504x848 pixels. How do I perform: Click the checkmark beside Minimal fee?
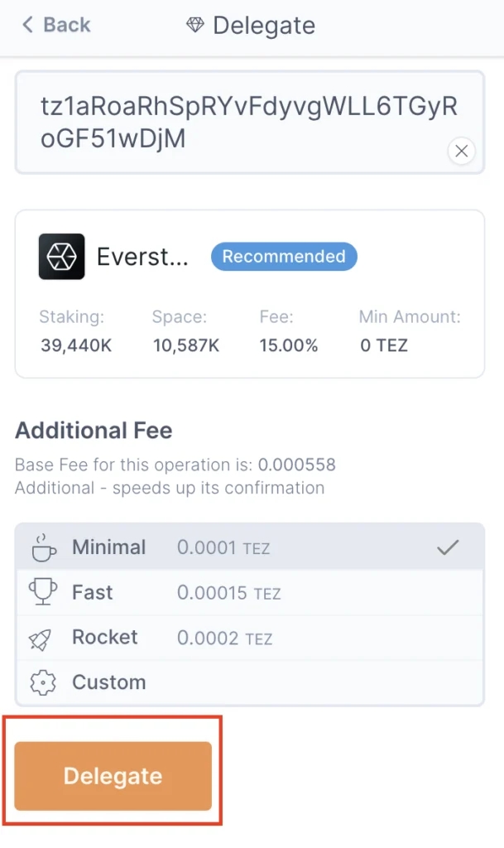pyautogui.click(x=448, y=547)
